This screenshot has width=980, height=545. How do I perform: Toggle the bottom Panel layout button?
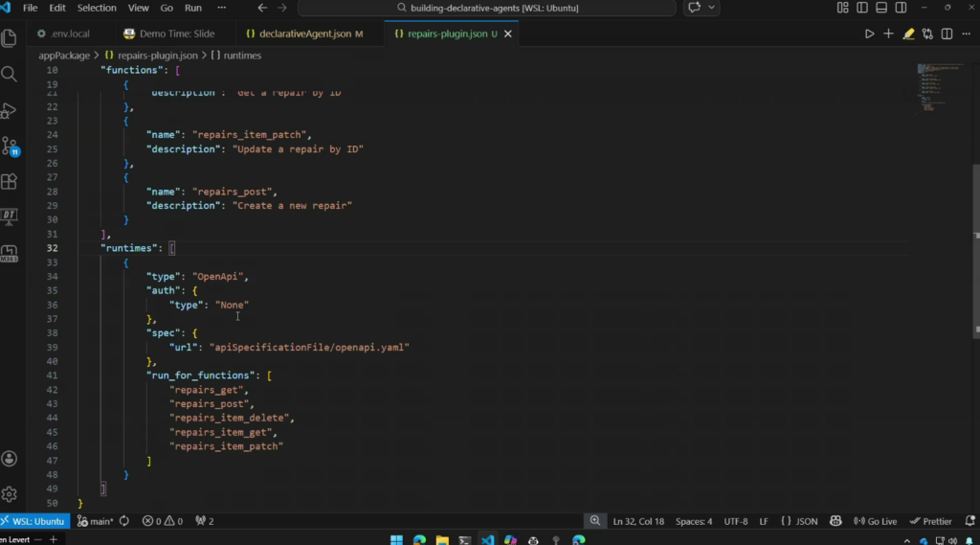point(880,8)
